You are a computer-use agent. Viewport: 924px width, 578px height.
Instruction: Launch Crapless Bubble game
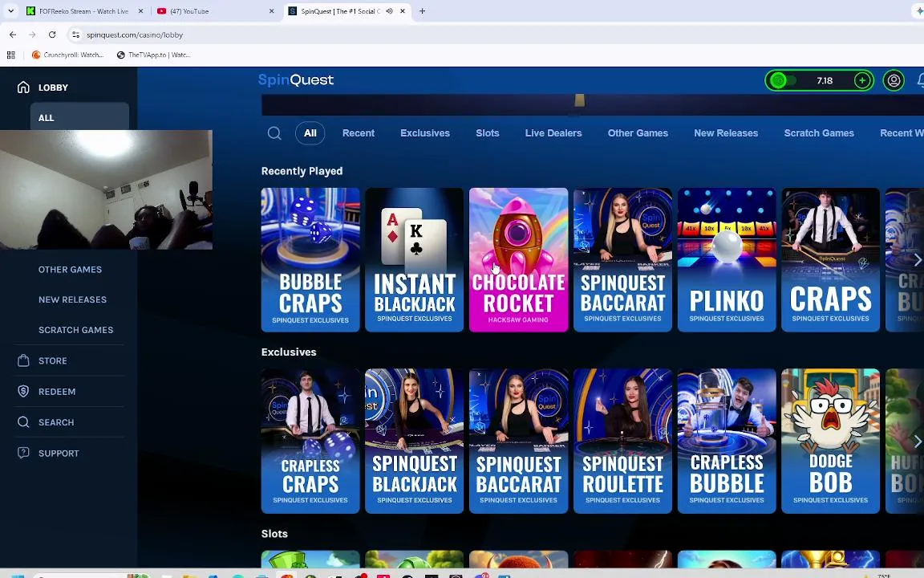[727, 441]
